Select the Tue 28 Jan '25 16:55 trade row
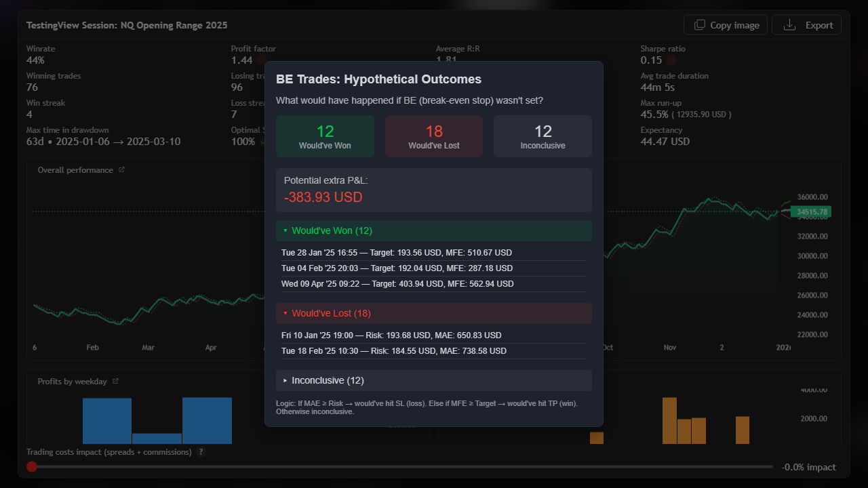This screenshot has height=488, width=868. (x=434, y=253)
